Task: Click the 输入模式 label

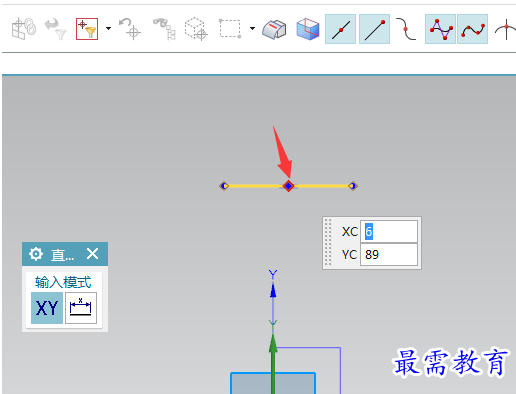Action: (x=63, y=282)
